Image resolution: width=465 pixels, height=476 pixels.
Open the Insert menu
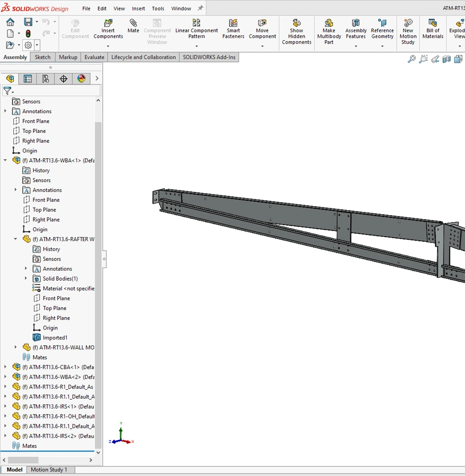[138, 8]
